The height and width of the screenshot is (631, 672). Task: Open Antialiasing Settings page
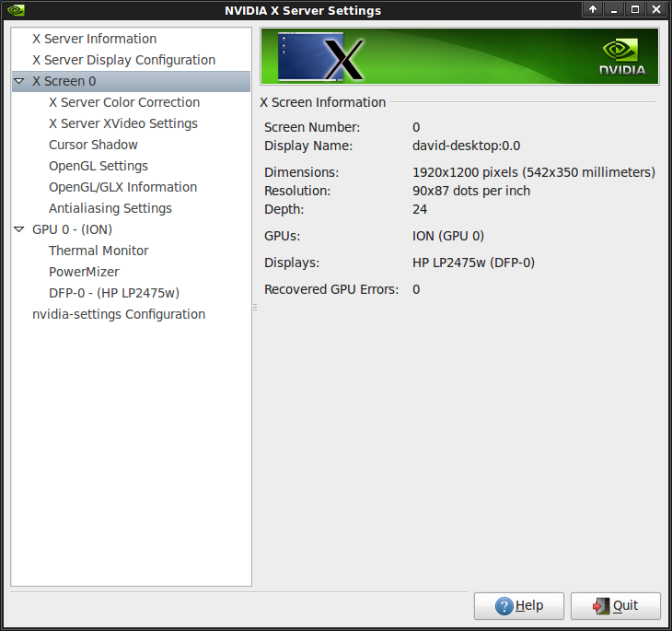click(x=110, y=208)
